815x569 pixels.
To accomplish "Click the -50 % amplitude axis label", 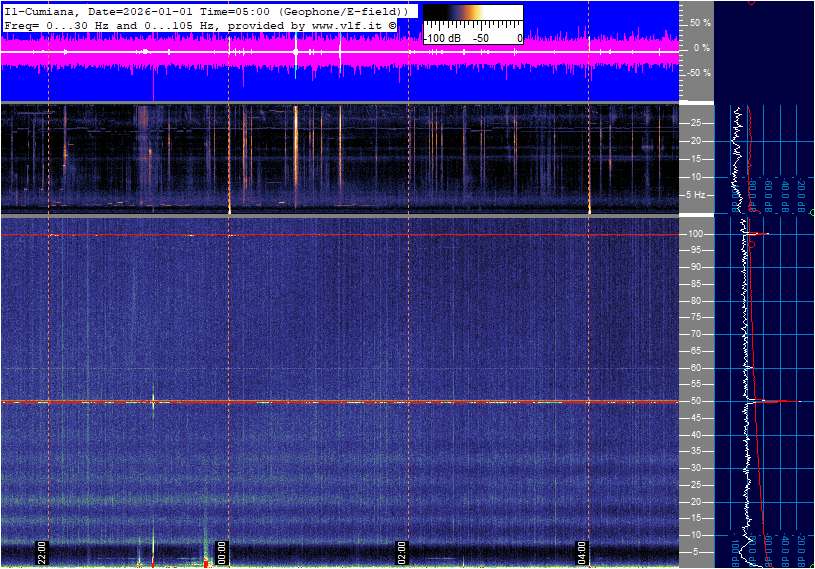I will pyautogui.click(x=698, y=73).
